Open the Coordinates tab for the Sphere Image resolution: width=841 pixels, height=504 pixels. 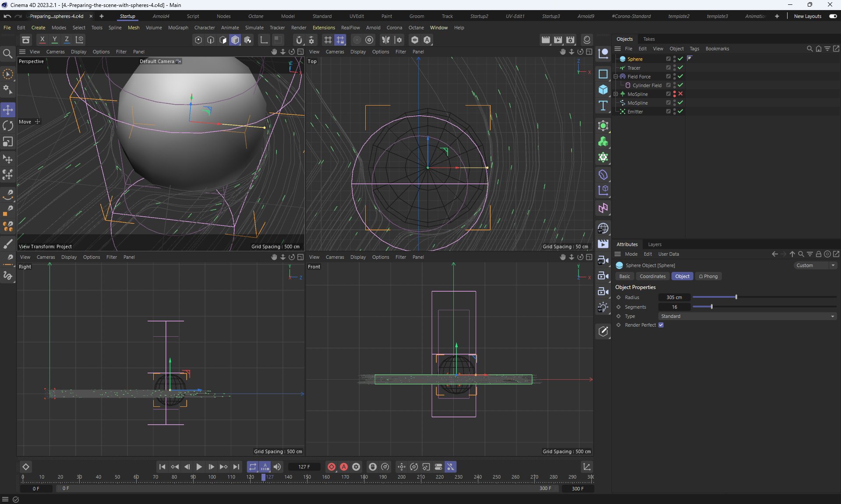(x=652, y=276)
